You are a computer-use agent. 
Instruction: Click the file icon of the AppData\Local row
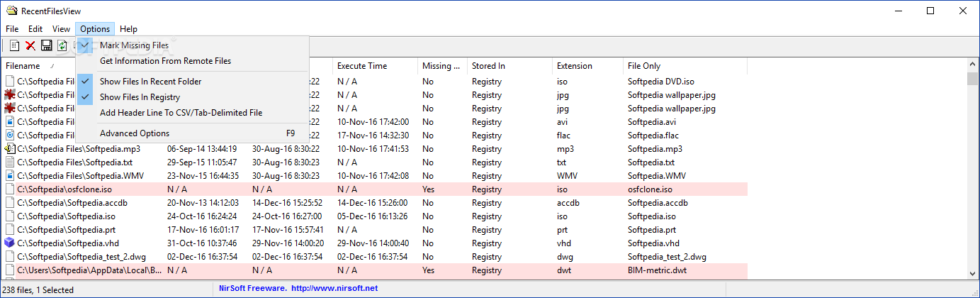point(10,270)
